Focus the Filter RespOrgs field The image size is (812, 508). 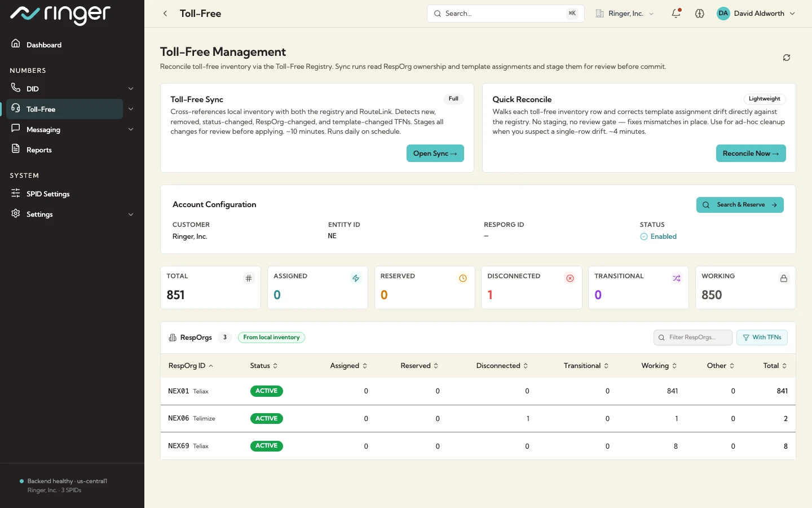[x=693, y=338]
